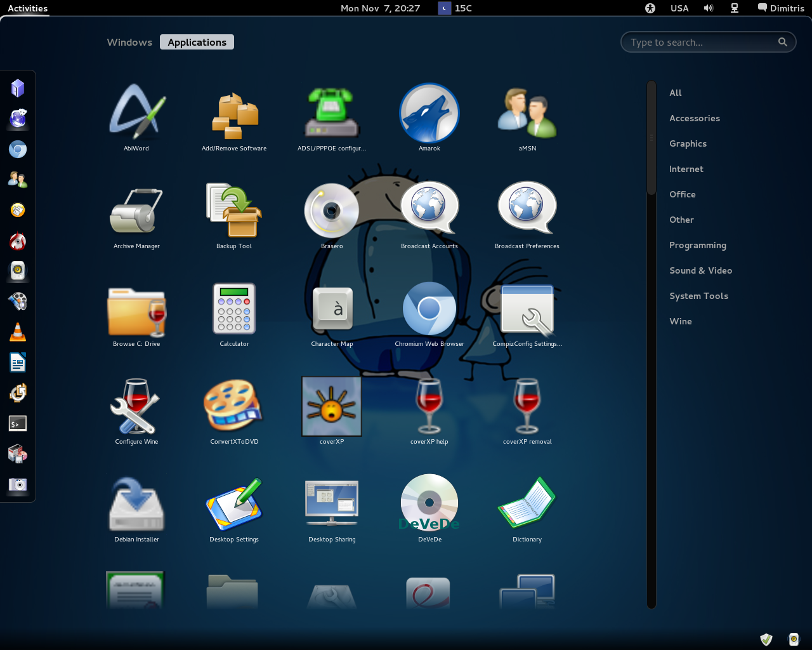Open the Dimitris user menu
Screen dimensions: 812x650
pyautogui.click(x=781, y=8)
